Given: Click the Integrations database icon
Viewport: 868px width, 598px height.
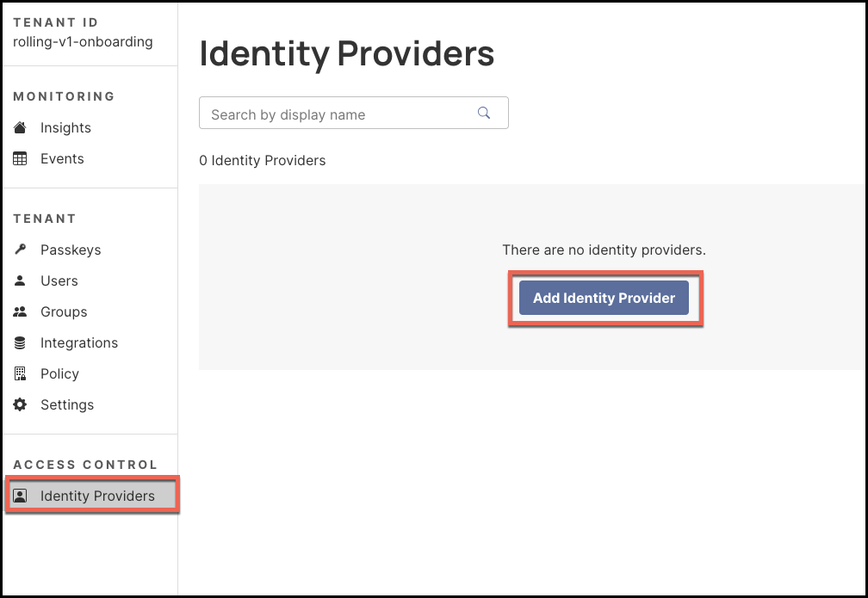Looking at the screenshot, I should tap(21, 342).
